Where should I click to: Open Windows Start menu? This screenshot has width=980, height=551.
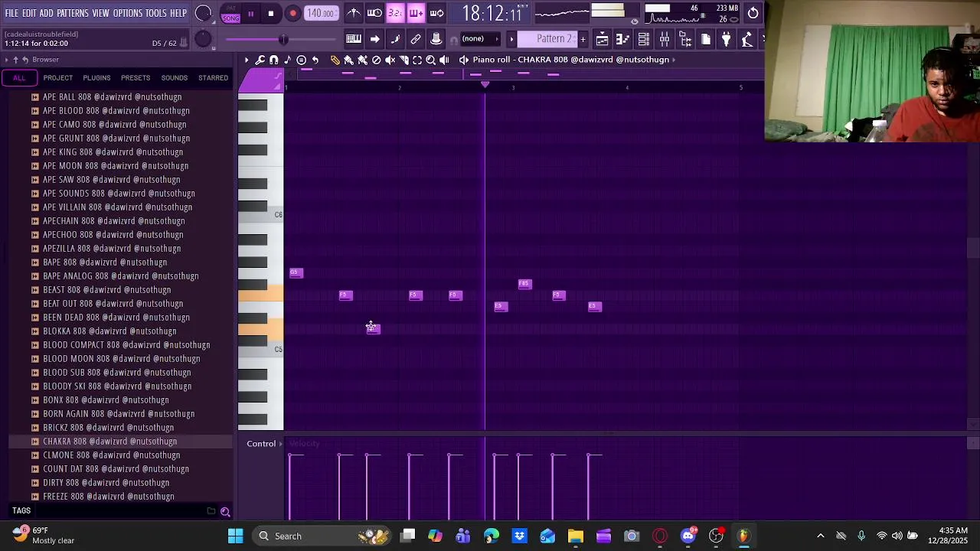pos(235,536)
